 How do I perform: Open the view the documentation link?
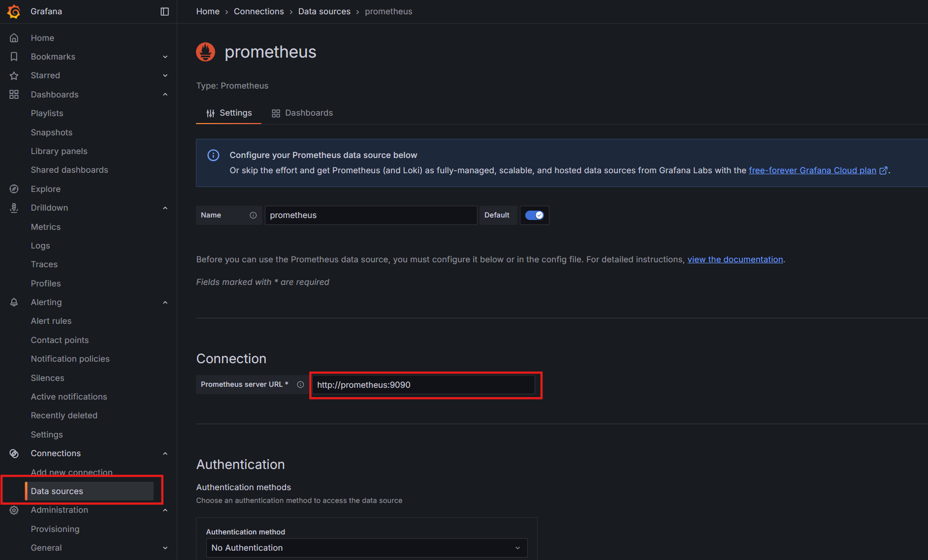pos(735,259)
